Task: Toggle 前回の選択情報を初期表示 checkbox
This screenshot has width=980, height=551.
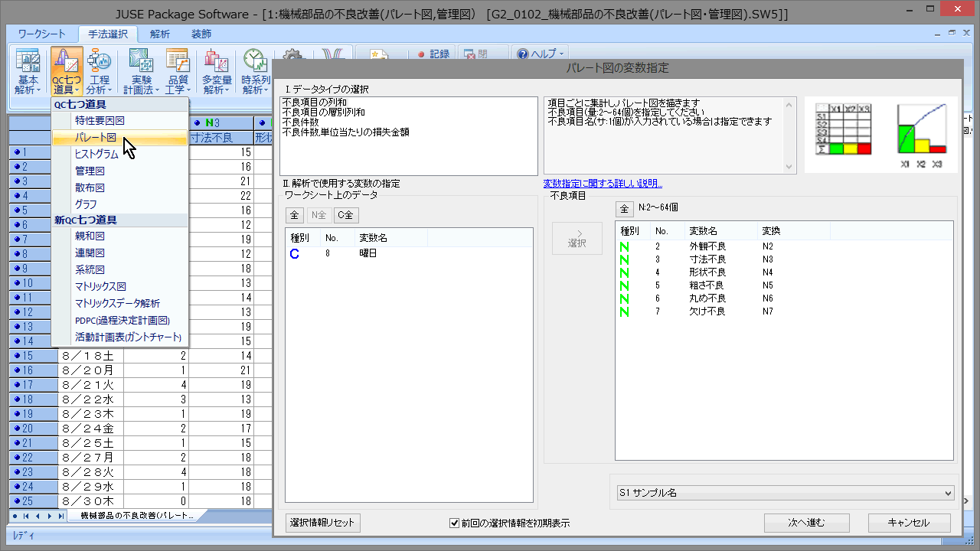Action: [x=454, y=523]
